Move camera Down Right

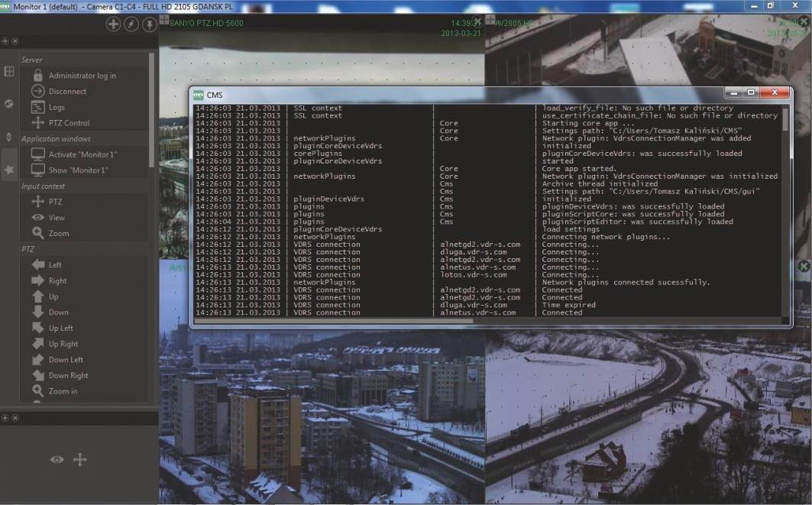point(68,376)
